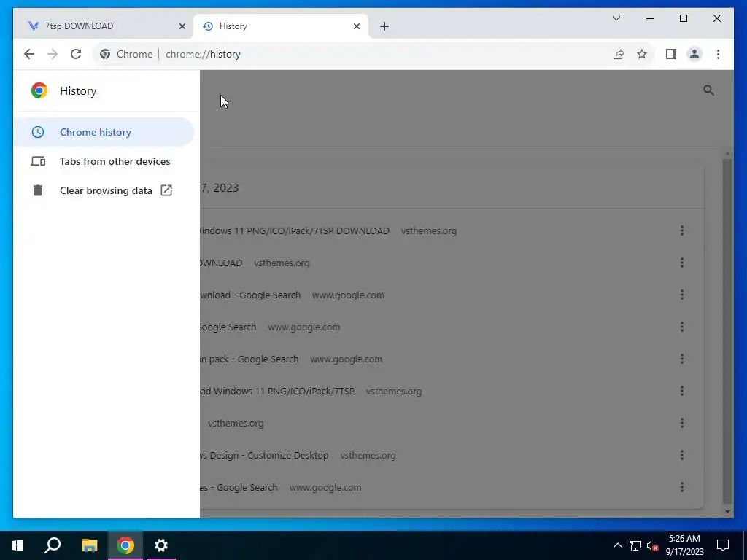Open the Windows Start menu
This screenshot has height=560, width=747.
tap(18, 545)
